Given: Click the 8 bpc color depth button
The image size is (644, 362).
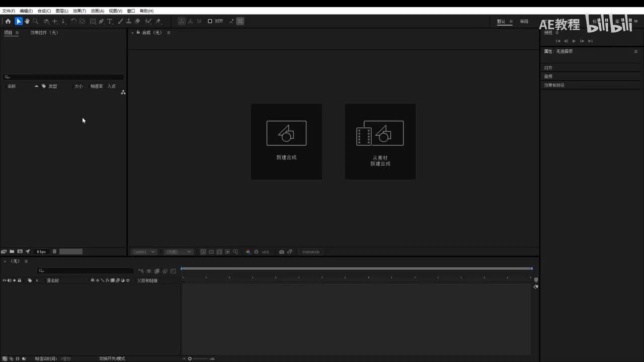Looking at the screenshot, I should [x=41, y=252].
